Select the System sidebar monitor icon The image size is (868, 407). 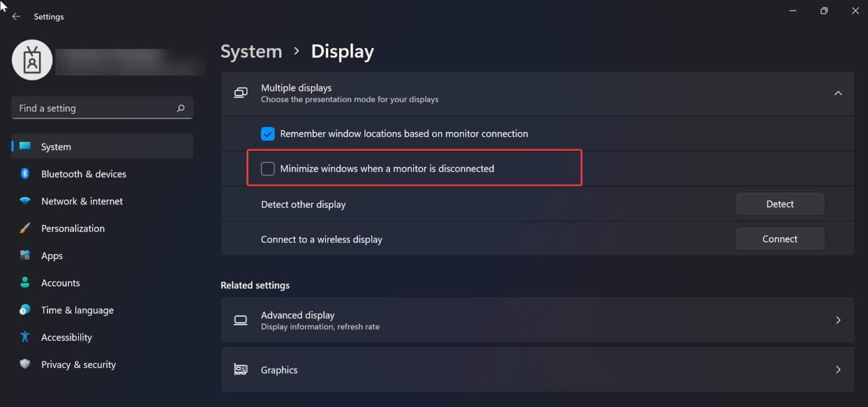[25, 146]
